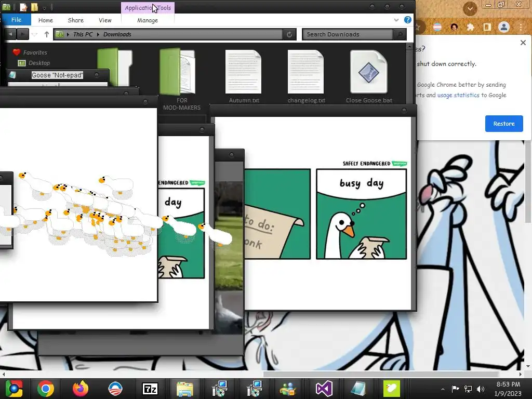This screenshot has width=532, height=399.
Task: Open the Desktop Goose taskbar icon
Action: click(392, 389)
